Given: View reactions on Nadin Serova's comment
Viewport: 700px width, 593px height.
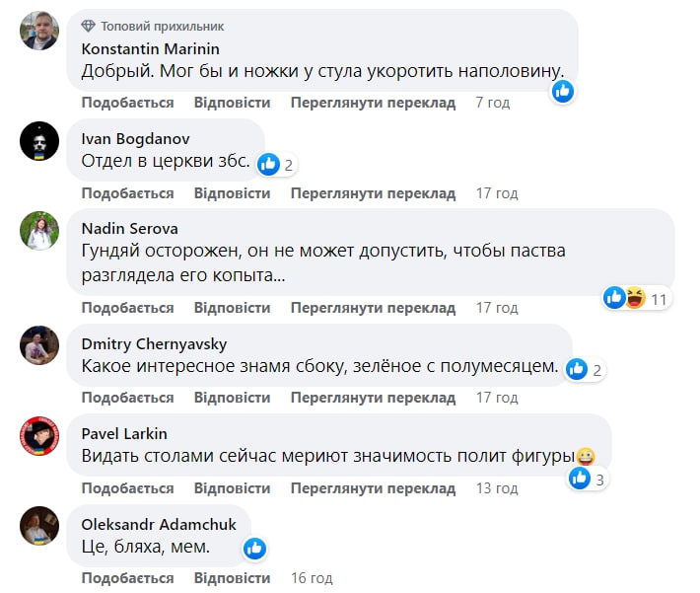Looking at the screenshot, I should 637,297.
